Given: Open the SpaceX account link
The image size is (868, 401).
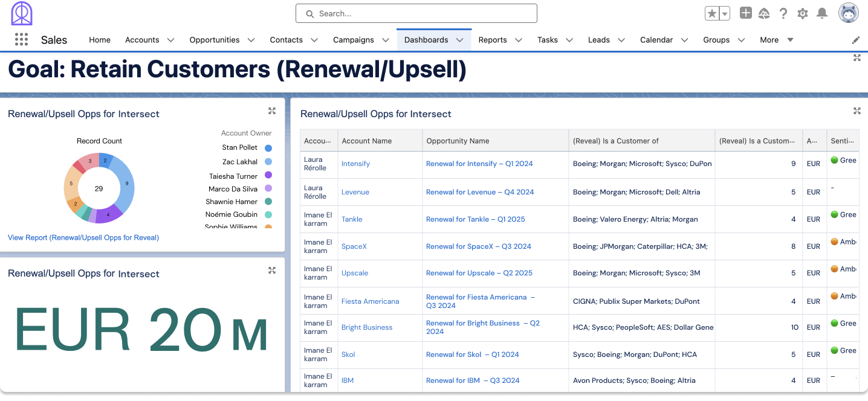Looking at the screenshot, I should (x=354, y=246).
